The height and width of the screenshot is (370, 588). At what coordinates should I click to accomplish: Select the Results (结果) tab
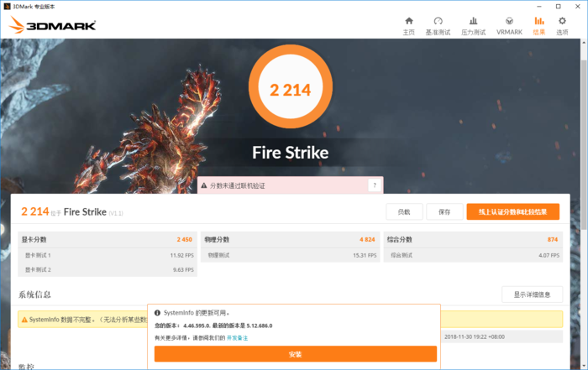[539, 26]
